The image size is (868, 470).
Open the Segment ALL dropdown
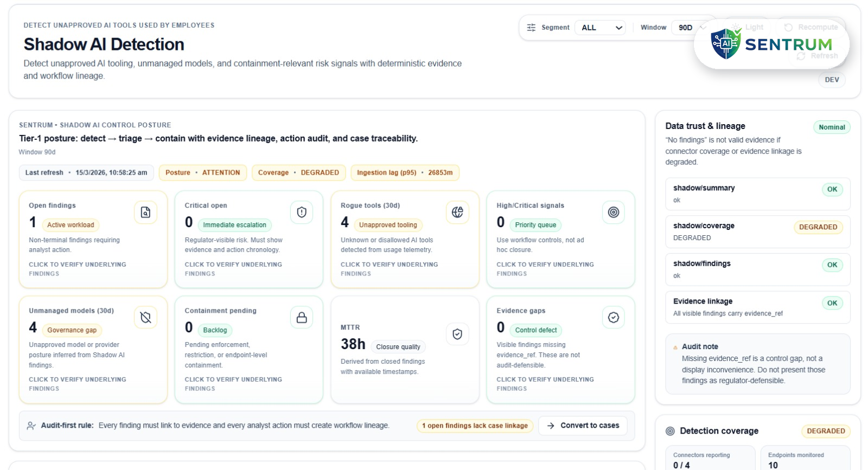pyautogui.click(x=601, y=28)
